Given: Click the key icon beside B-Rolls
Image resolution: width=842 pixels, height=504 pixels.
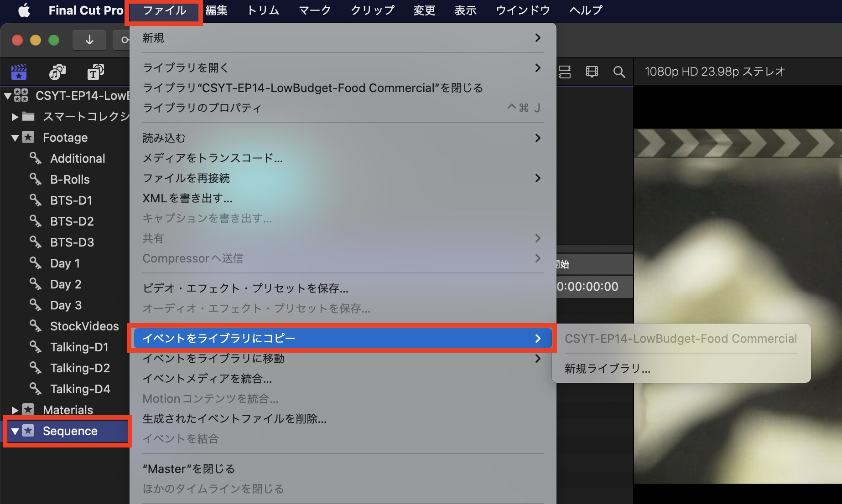Looking at the screenshot, I should click(x=36, y=179).
